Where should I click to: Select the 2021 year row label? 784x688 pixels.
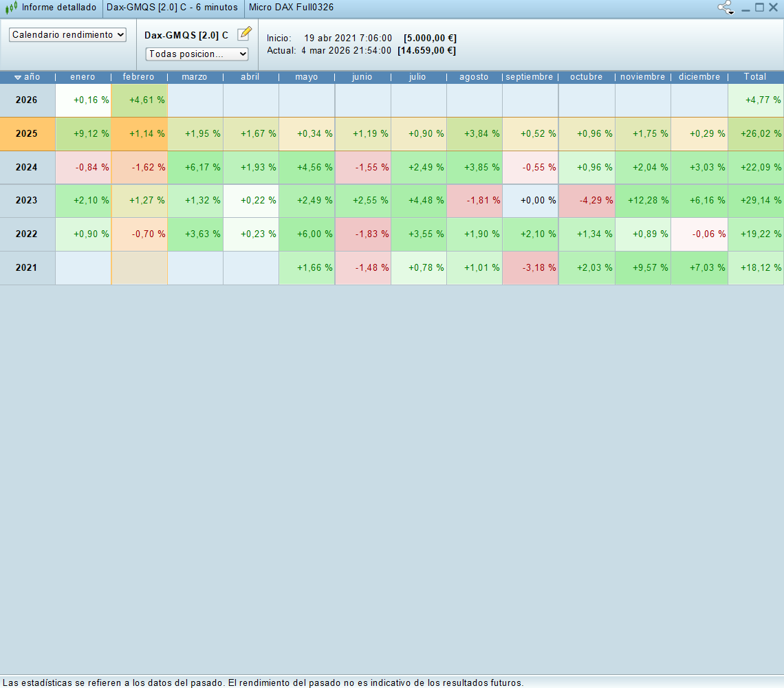click(x=27, y=267)
